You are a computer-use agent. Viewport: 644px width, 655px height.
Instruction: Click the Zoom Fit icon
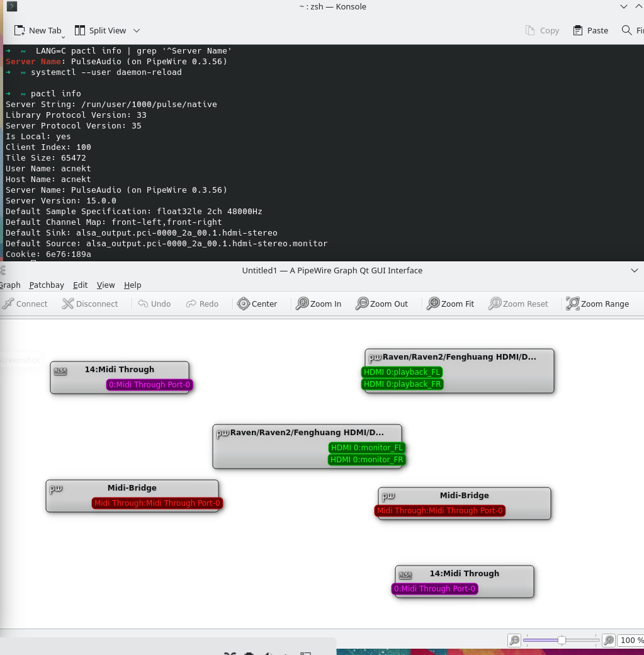point(433,304)
